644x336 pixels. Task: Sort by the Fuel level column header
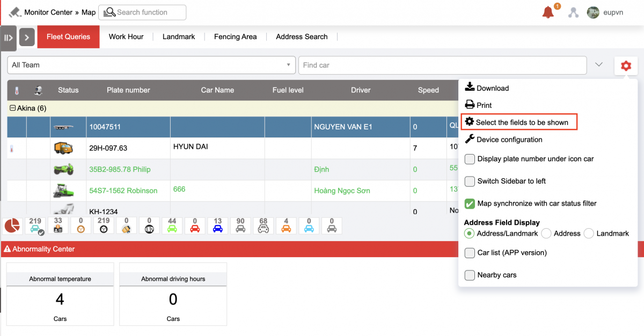point(288,90)
